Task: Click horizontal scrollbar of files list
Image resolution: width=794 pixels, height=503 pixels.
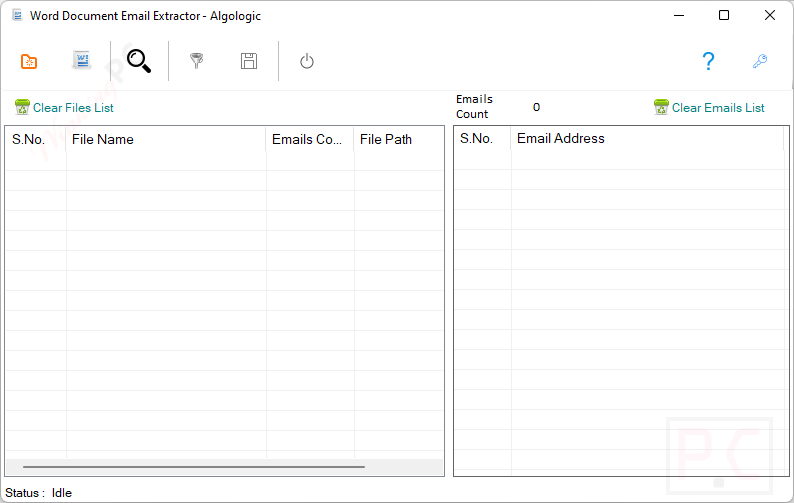Action: pos(194,467)
